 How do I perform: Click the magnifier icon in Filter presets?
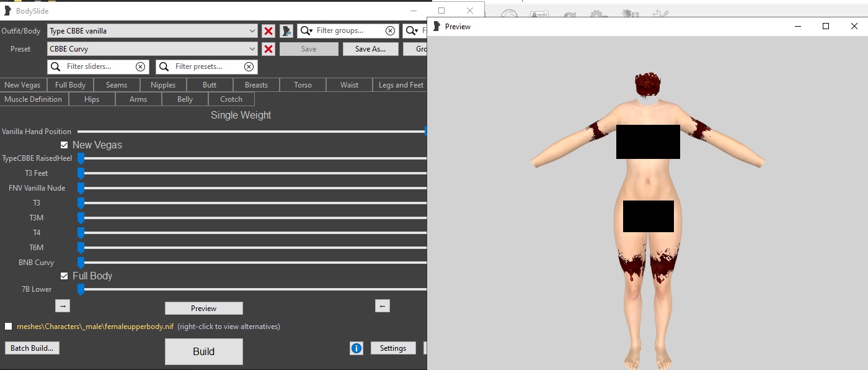click(164, 66)
